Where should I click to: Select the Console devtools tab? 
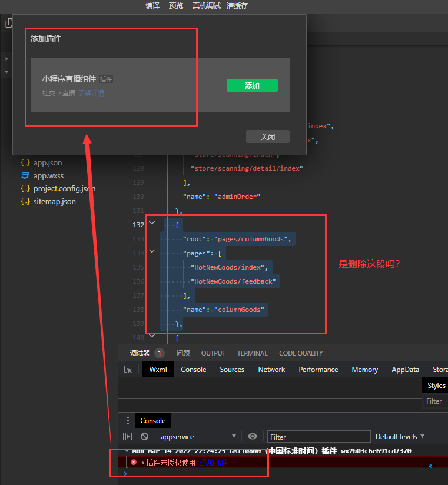(193, 369)
